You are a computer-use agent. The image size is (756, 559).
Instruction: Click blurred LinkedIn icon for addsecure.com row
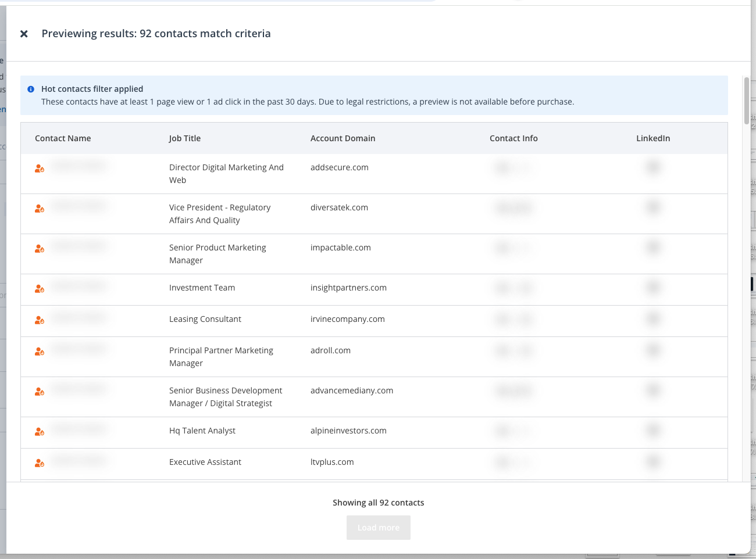click(653, 168)
